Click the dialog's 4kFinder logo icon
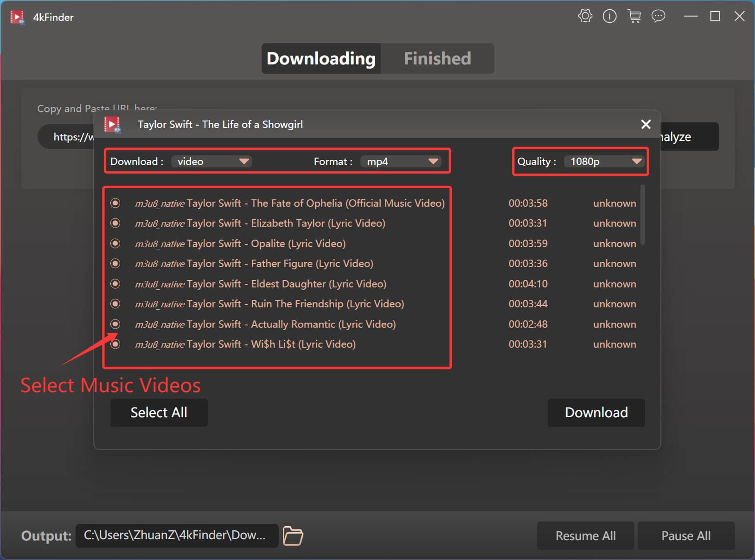Image resolution: width=755 pixels, height=560 pixels. (x=112, y=124)
